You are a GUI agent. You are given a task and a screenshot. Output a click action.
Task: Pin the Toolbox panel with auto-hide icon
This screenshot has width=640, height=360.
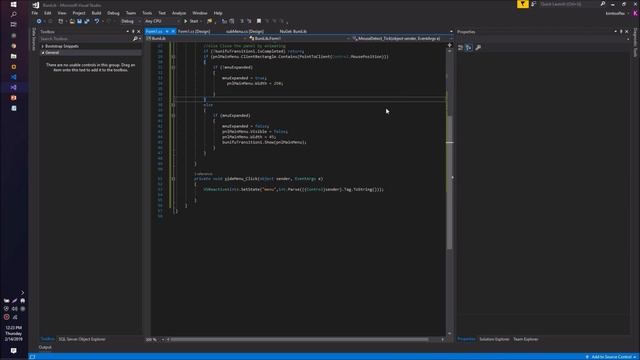(133, 31)
